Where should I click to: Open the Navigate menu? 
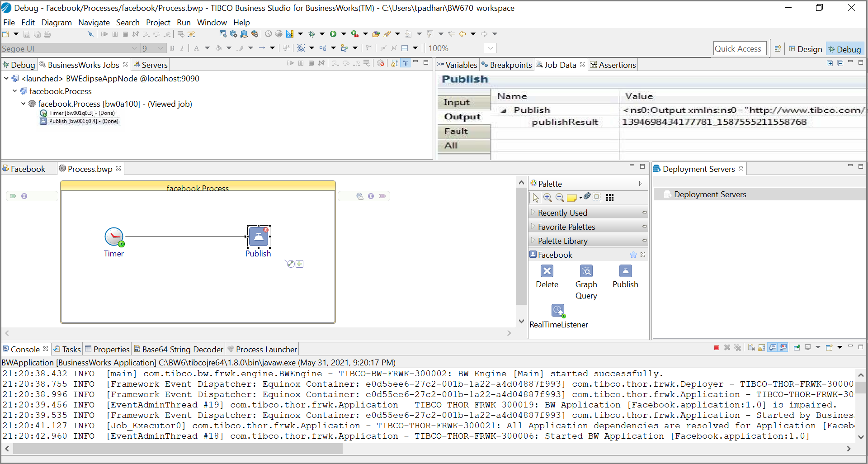pos(94,23)
